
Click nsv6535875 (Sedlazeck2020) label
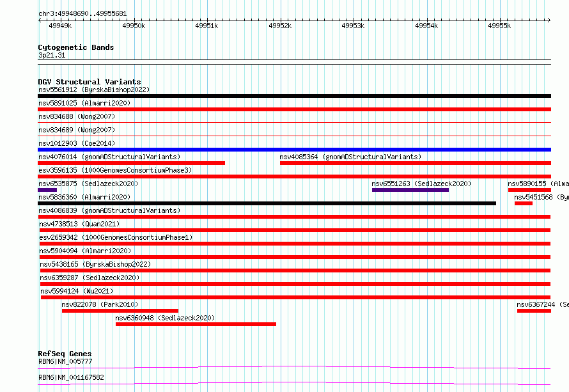(x=88, y=184)
